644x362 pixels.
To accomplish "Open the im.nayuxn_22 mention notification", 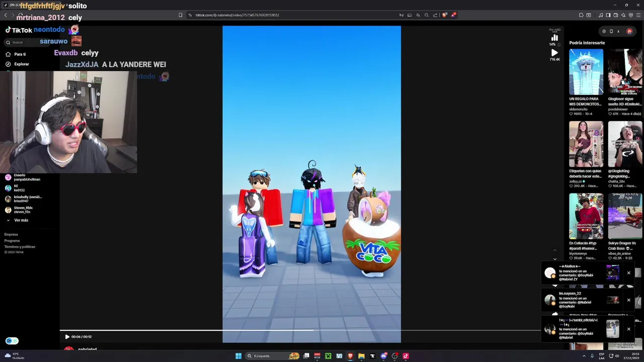I will tap(583, 300).
